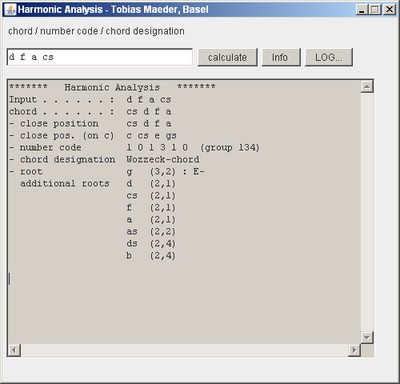Click the 'chord designation' row label
Viewport: 400px width, 384px height.
(67, 159)
